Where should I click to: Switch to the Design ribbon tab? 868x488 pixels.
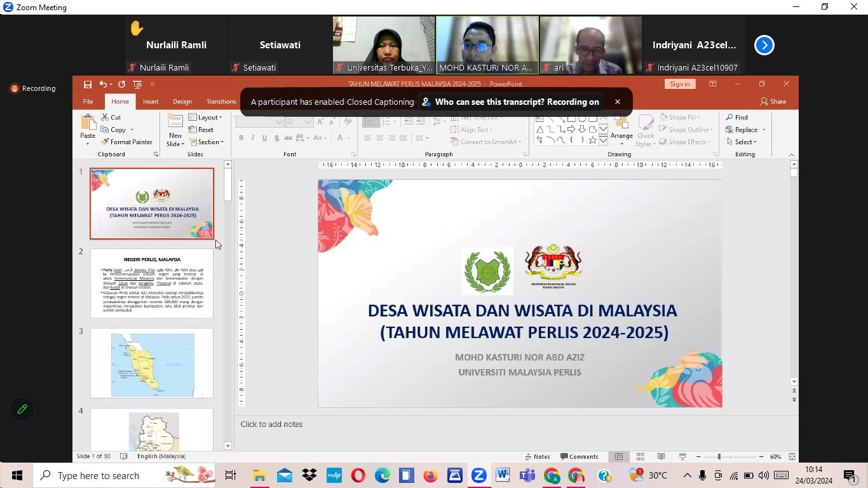tap(182, 101)
